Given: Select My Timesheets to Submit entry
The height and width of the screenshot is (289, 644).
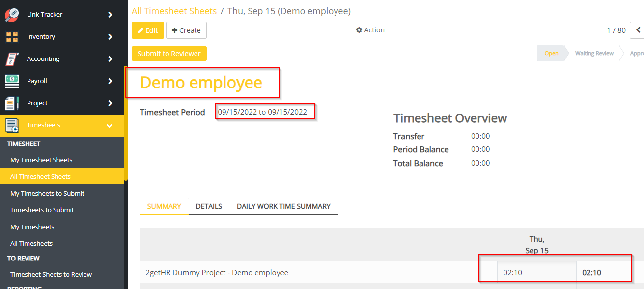Looking at the screenshot, I should [x=47, y=193].
